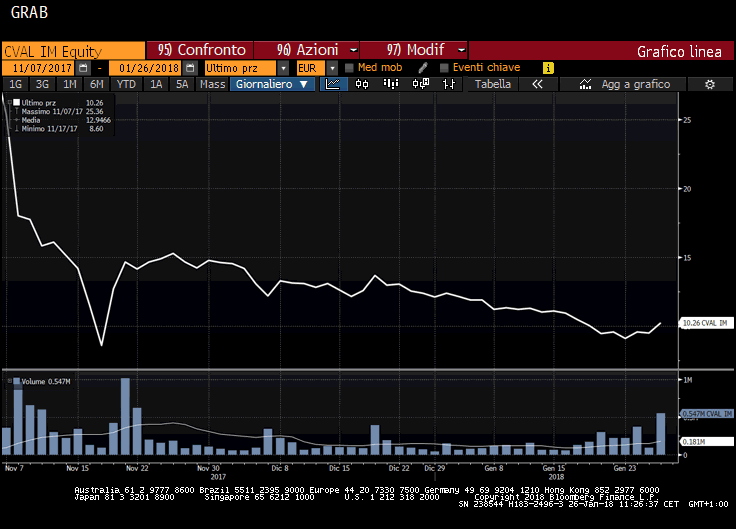736x529 pixels.
Task: Enable the Eventi chiave checkbox
Action: point(444,68)
